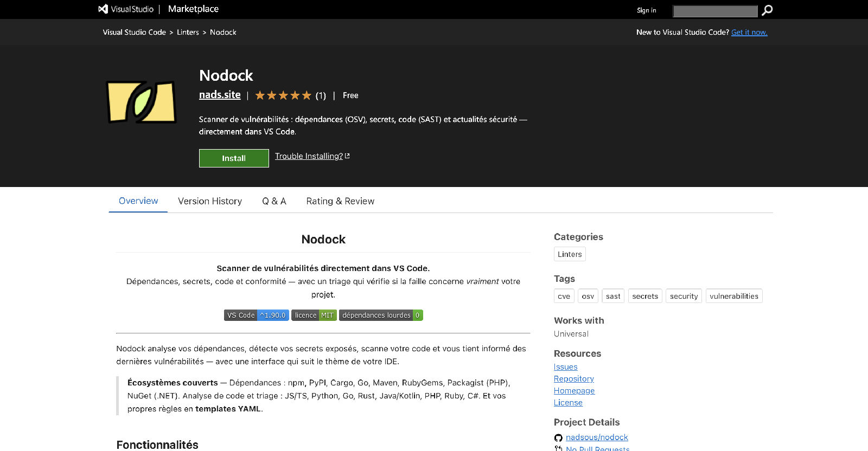Open the Q & A tab

tap(274, 201)
